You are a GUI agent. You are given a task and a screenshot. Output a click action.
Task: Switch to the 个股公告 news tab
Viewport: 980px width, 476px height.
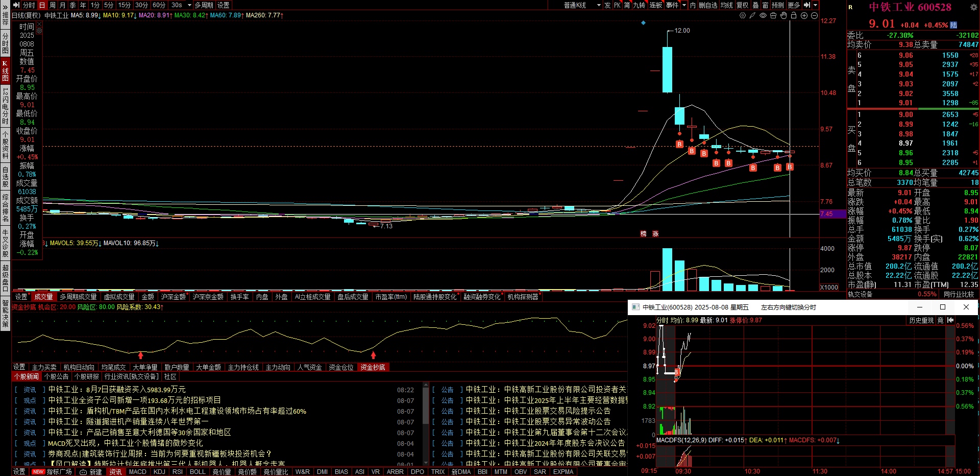click(56, 376)
